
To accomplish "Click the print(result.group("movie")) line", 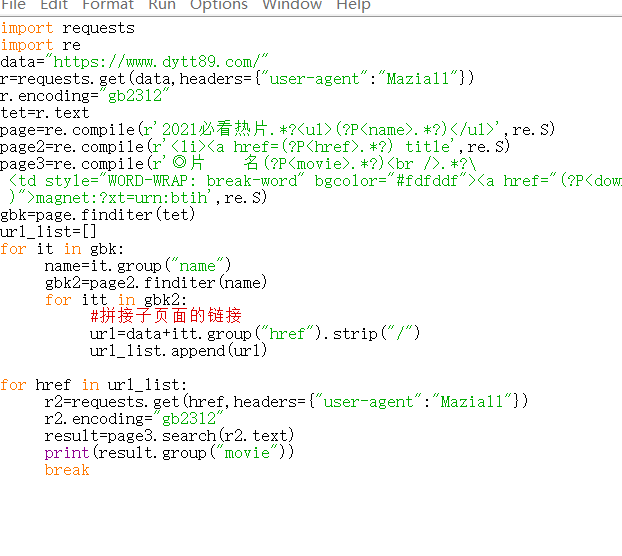I will tap(170, 453).
